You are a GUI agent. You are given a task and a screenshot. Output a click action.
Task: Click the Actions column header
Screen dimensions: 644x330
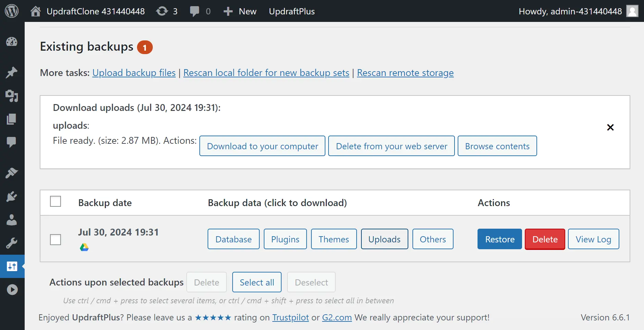click(494, 203)
